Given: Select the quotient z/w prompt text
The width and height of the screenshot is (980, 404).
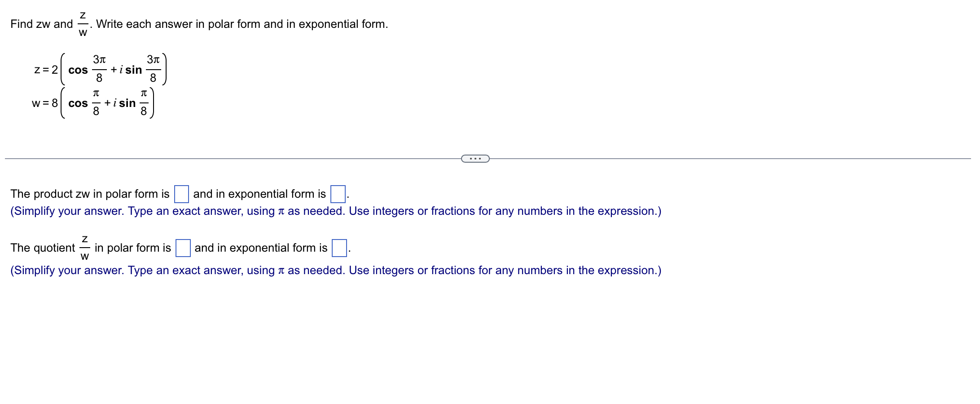Looking at the screenshot, I should [90, 248].
